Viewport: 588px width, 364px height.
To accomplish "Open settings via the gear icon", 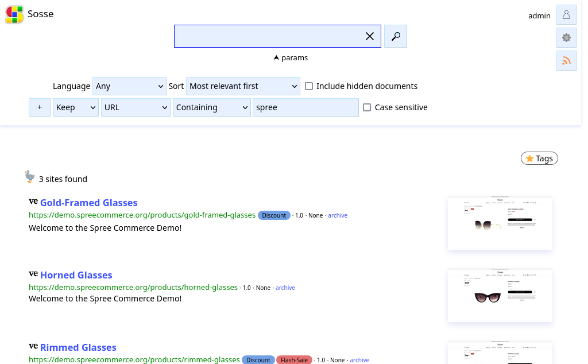I will (566, 38).
